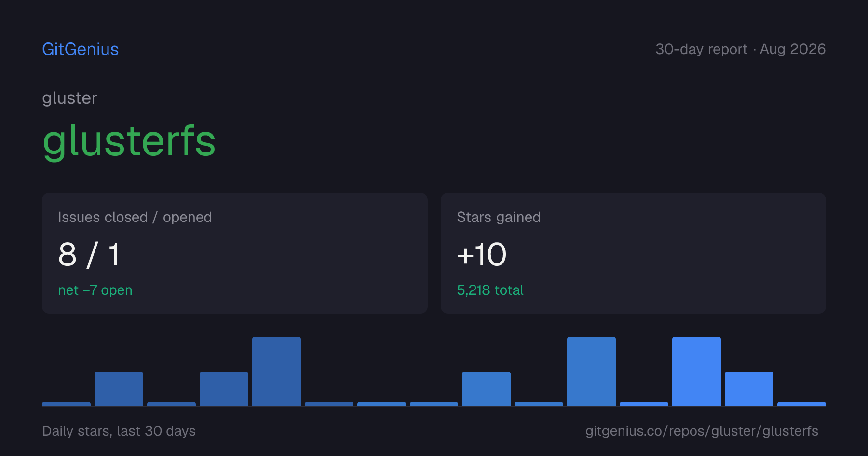
Task: Select the fourth bar in the chart
Action: 224,389
